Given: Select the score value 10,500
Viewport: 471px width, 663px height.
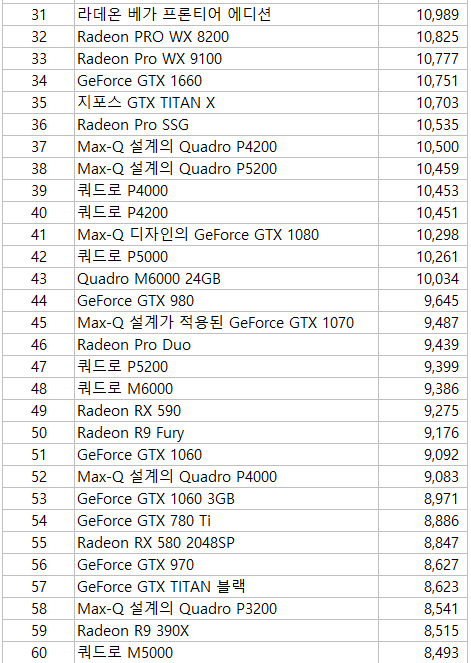Looking at the screenshot, I should pos(438,147).
